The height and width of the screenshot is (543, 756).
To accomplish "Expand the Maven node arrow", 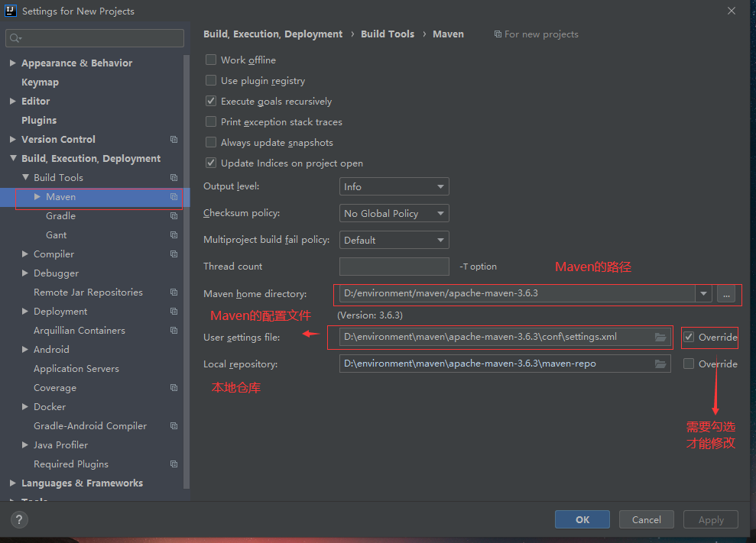I will point(37,196).
